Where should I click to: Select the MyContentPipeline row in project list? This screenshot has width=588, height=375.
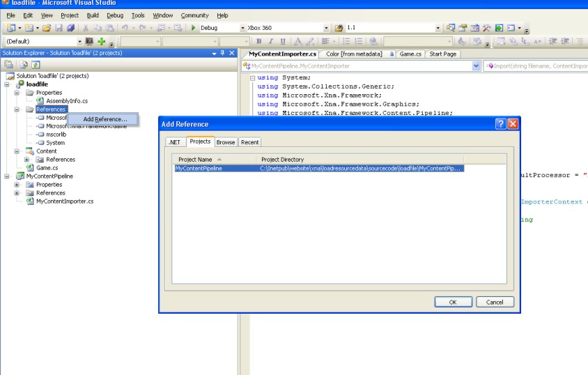(x=319, y=169)
